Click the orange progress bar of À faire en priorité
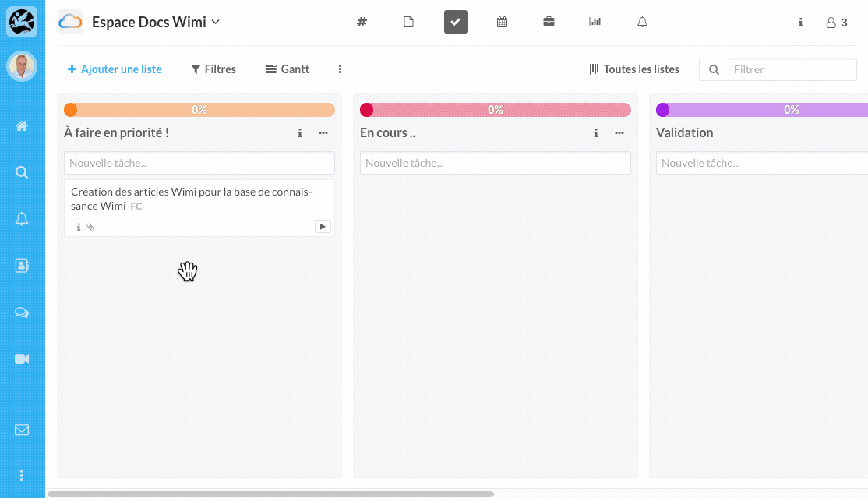Image resolution: width=868 pixels, height=498 pixels. (x=199, y=110)
